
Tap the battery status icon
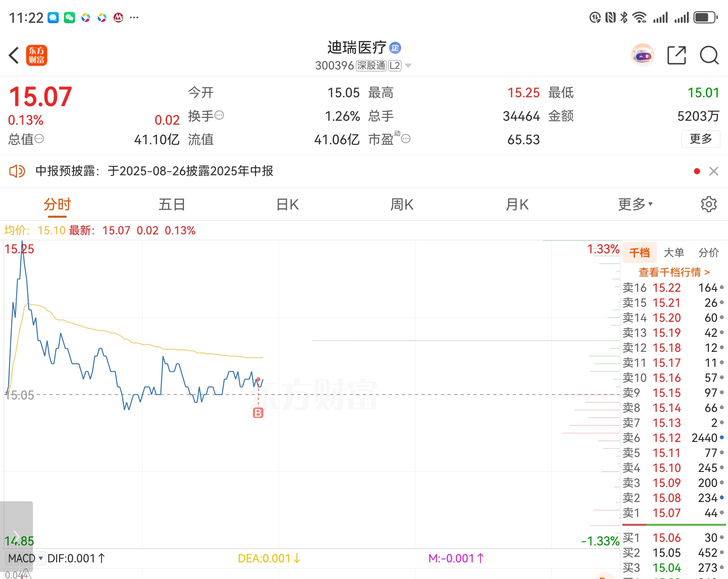tap(705, 18)
